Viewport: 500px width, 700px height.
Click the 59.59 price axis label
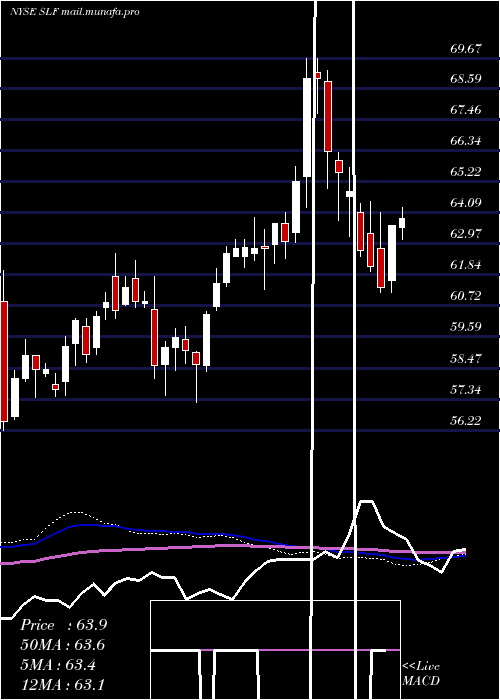tap(466, 327)
